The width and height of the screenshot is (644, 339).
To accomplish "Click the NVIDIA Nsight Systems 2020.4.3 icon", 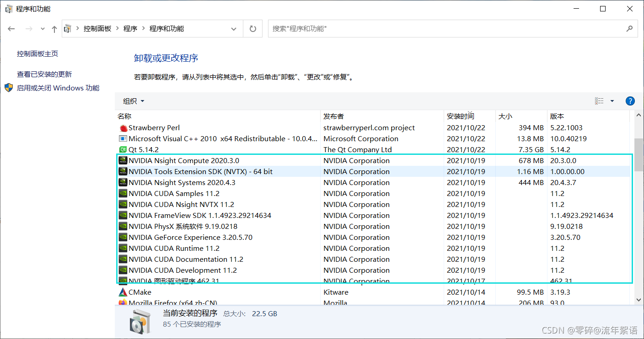I will coord(123,183).
